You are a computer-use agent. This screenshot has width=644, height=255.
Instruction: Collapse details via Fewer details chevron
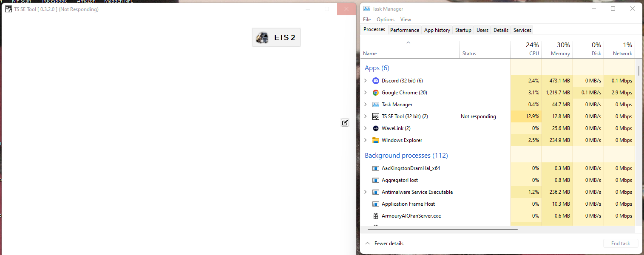(x=367, y=243)
